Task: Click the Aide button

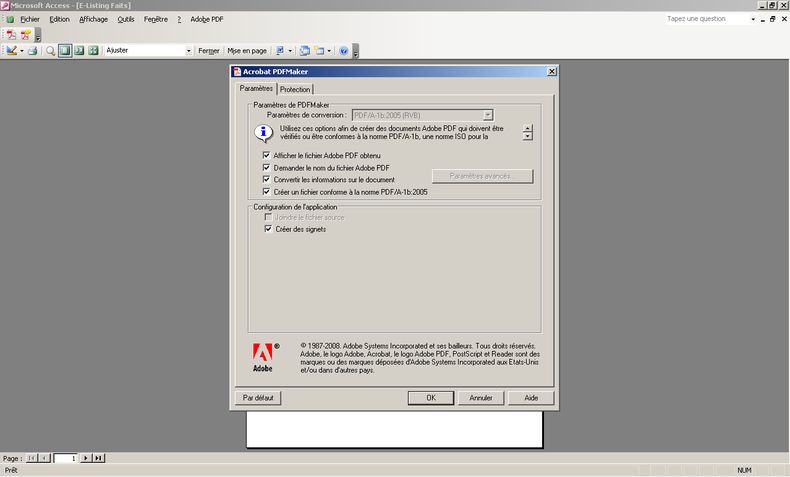Action: coord(531,398)
